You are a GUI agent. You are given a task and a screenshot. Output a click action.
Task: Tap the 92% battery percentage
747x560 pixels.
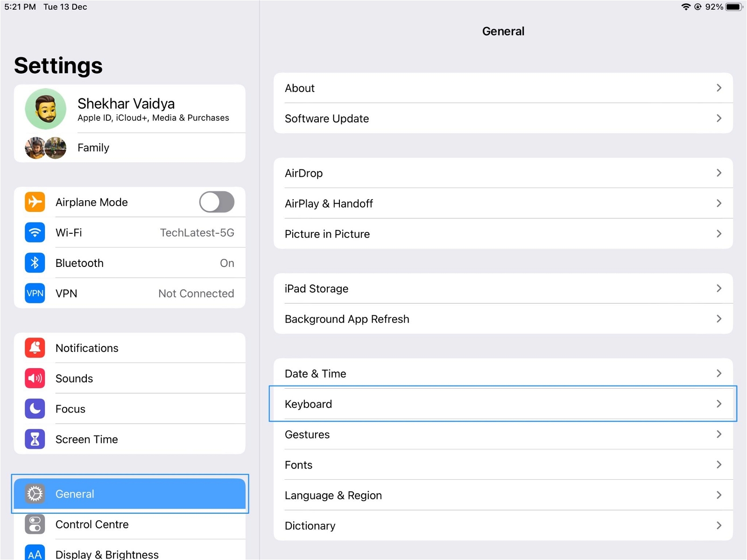pos(714,7)
